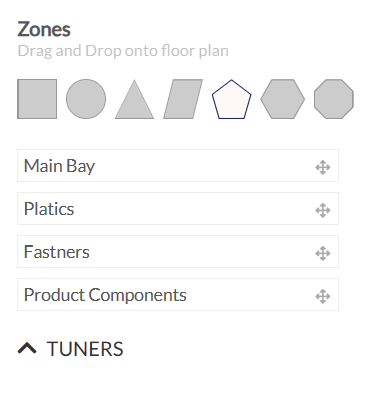Select the parallelogram zone shape
Image resolution: width=370 pixels, height=415 pixels.
[183, 99]
